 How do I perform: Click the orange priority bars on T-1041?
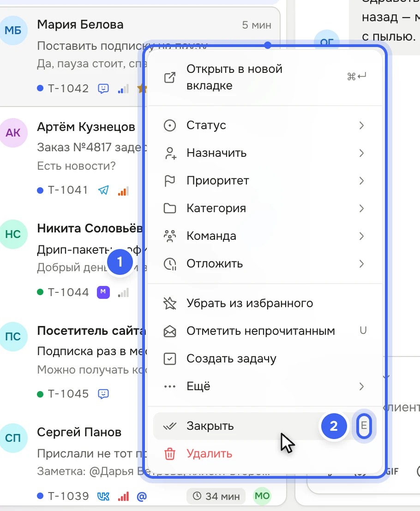(x=123, y=190)
